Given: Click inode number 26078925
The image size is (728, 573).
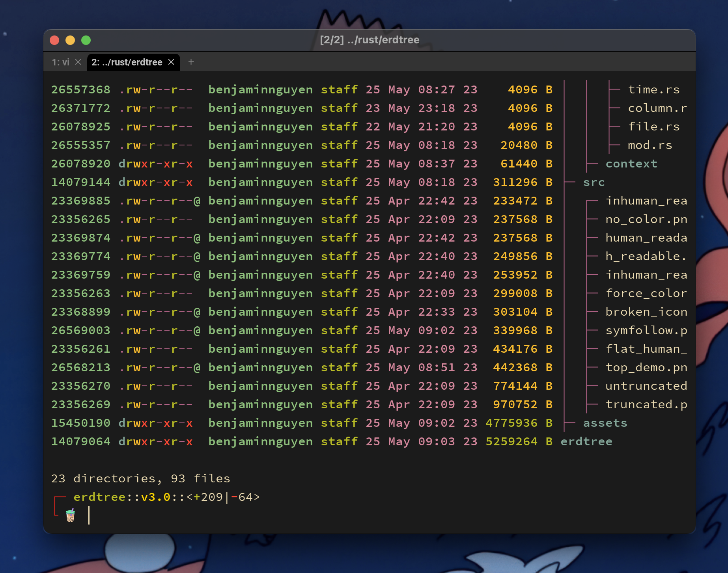Looking at the screenshot, I should pos(81,127).
